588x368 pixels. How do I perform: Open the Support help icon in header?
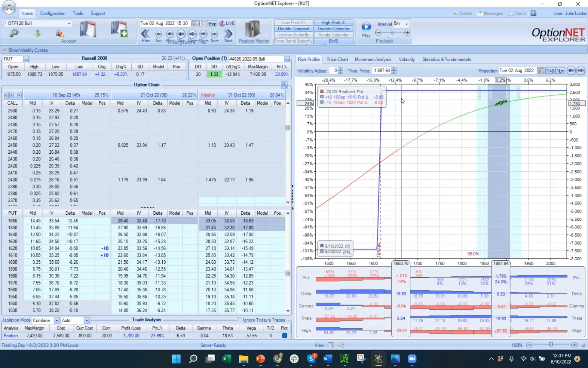coord(533,13)
